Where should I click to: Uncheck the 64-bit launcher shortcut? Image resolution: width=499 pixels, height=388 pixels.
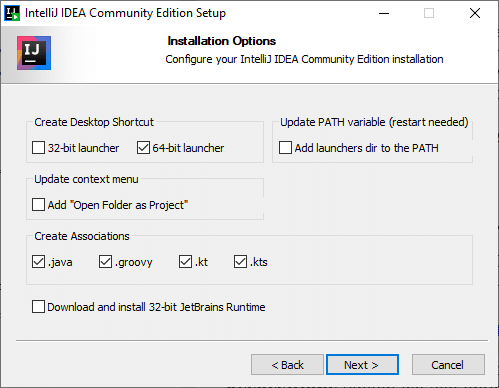pos(143,148)
